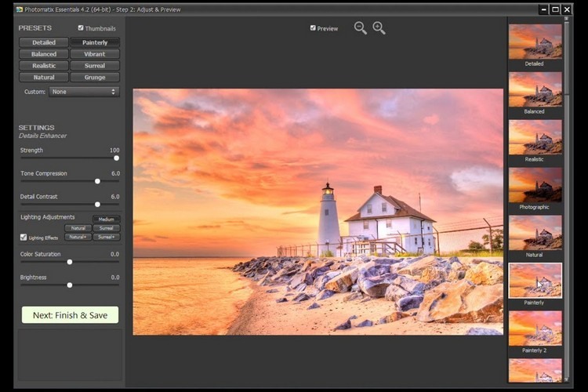
Task: Click Next: Finish & Save button
Action: (70, 315)
